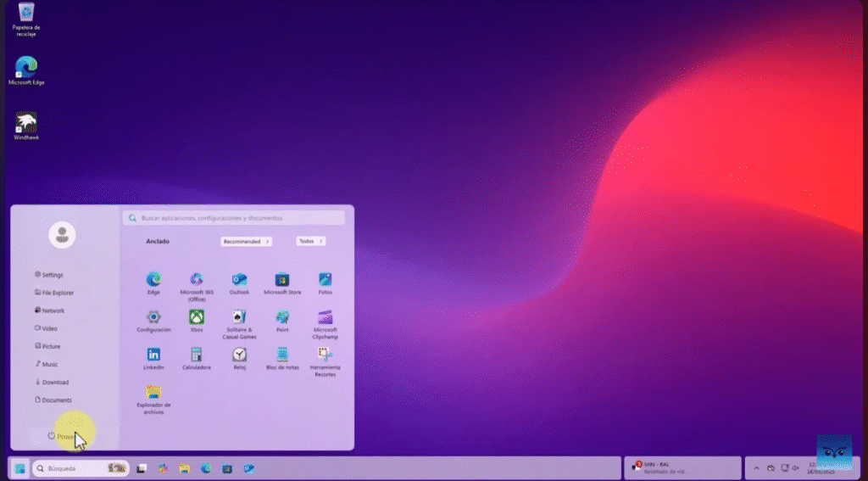868x481 pixels.
Task: Open Outlook from the Start menu
Action: pos(239,280)
